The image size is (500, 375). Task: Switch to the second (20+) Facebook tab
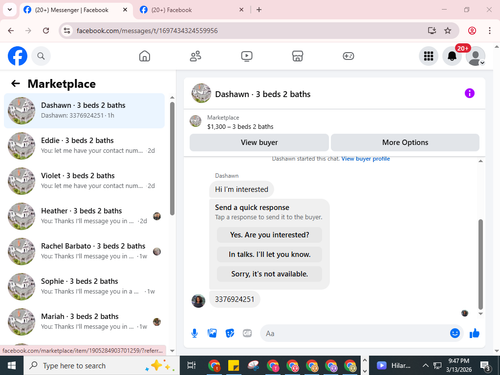[x=192, y=10]
